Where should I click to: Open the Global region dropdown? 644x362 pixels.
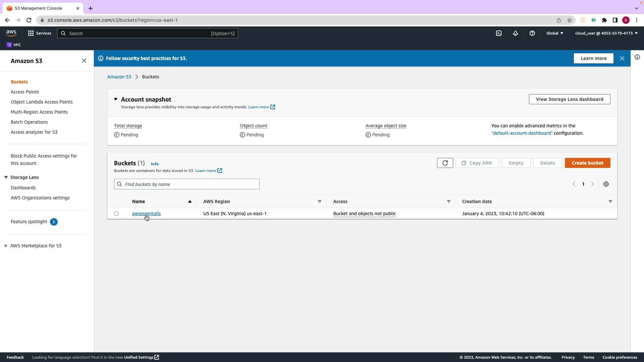(x=554, y=33)
